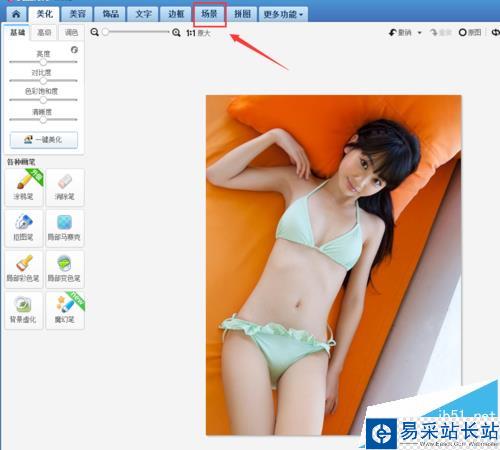The height and width of the screenshot is (450, 500).
Task: Click the 撤销 undo button
Action: click(400, 32)
